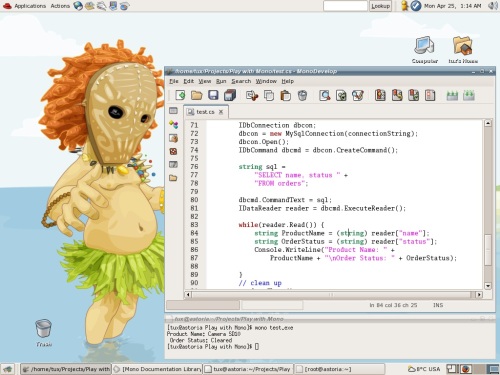Click the Open File folder toolbar icon

196,95
